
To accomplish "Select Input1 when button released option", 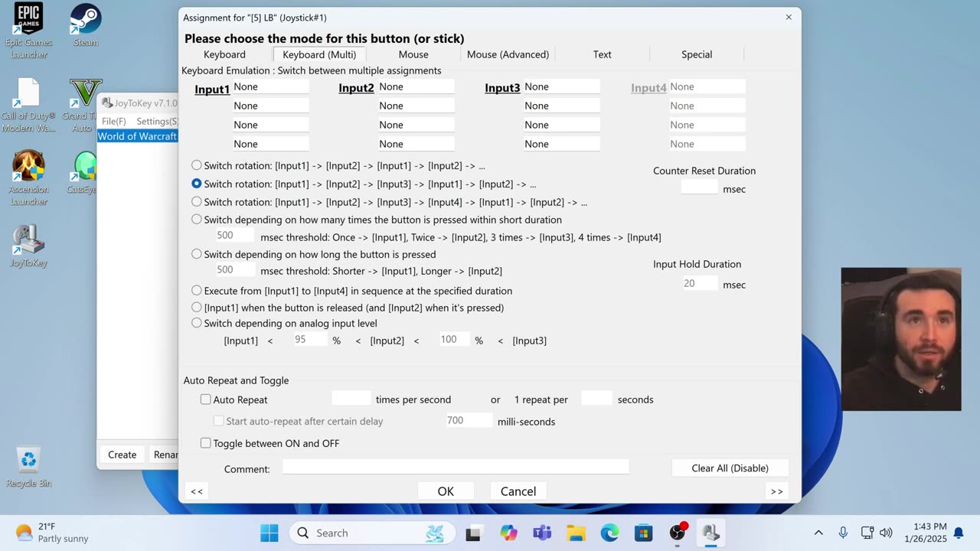I will coord(197,308).
